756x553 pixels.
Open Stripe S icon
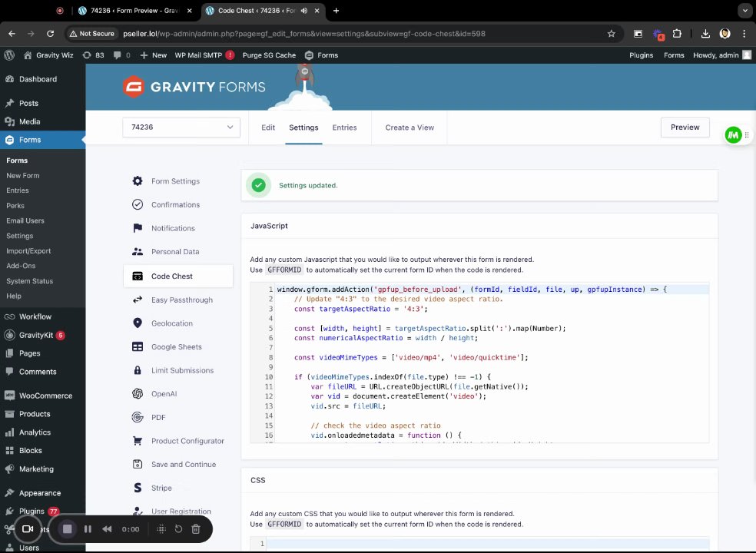(x=138, y=488)
